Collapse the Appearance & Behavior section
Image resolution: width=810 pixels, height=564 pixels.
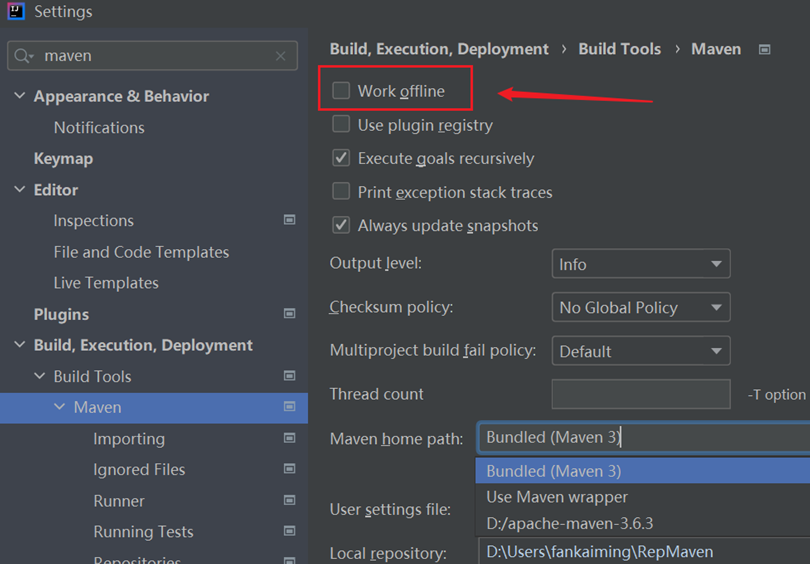coord(20,96)
